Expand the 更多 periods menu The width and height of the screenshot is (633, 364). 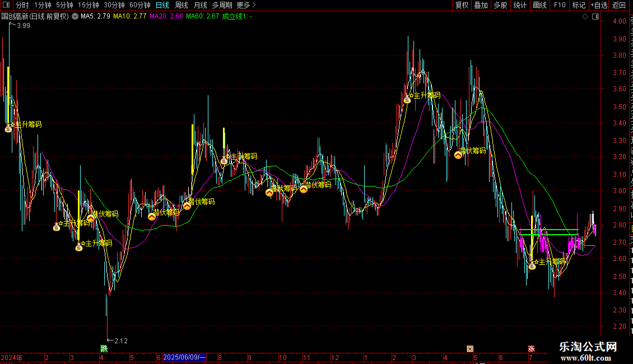(246, 5)
